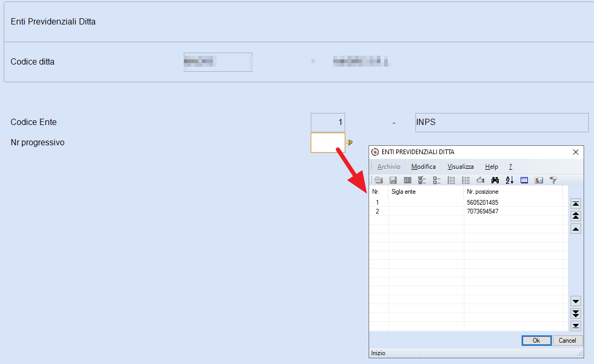
Task: Move down one row with single arrow
Action: tap(576, 301)
